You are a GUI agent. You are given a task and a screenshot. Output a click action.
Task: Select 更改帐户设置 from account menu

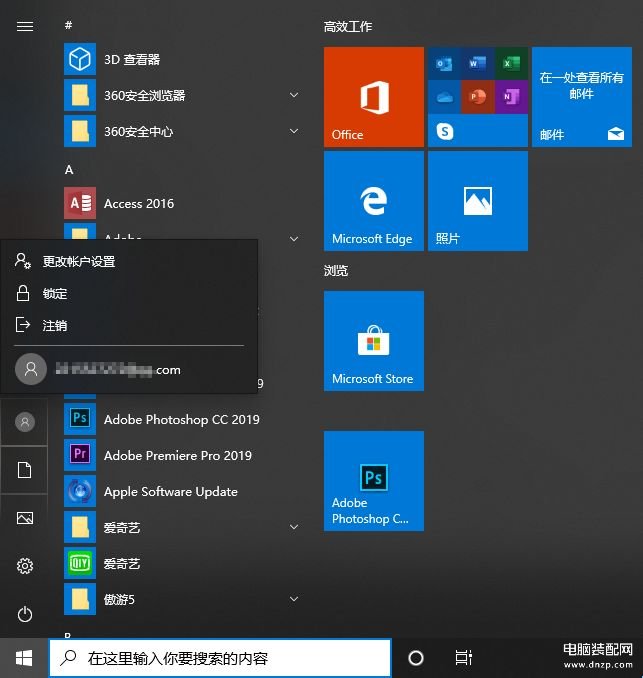[x=79, y=262]
